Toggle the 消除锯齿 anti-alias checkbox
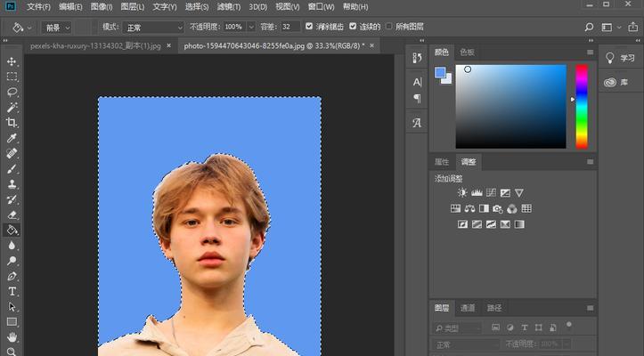The image size is (644, 356). 309,27
